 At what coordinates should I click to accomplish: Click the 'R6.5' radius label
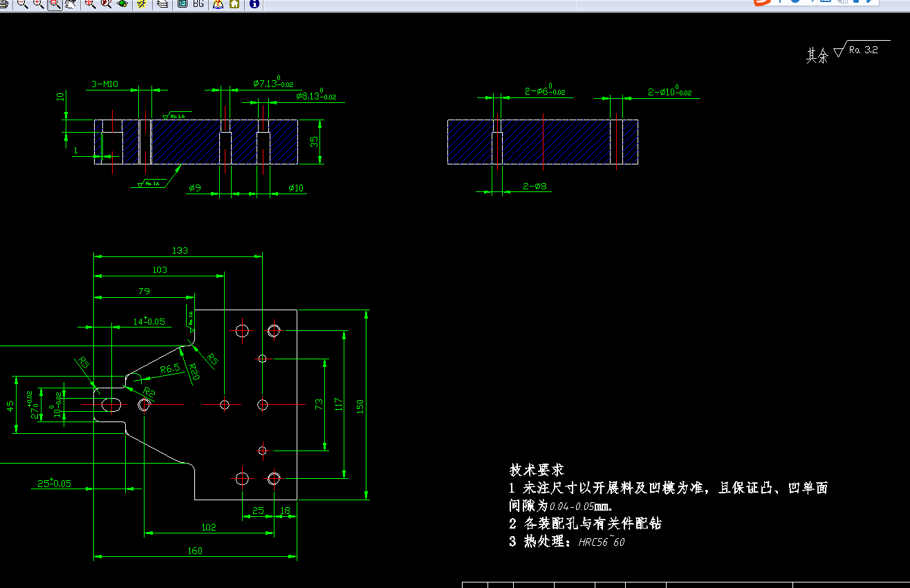click(169, 369)
